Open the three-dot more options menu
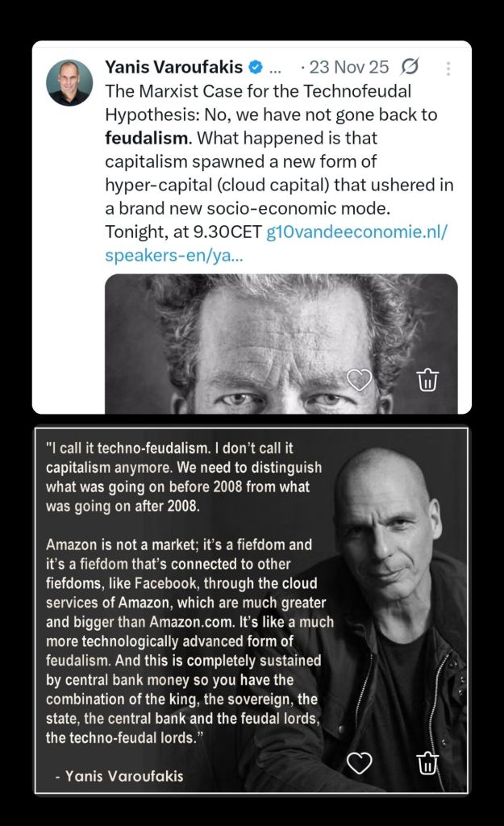This screenshot has height=826, width=504. click(448, 69)
